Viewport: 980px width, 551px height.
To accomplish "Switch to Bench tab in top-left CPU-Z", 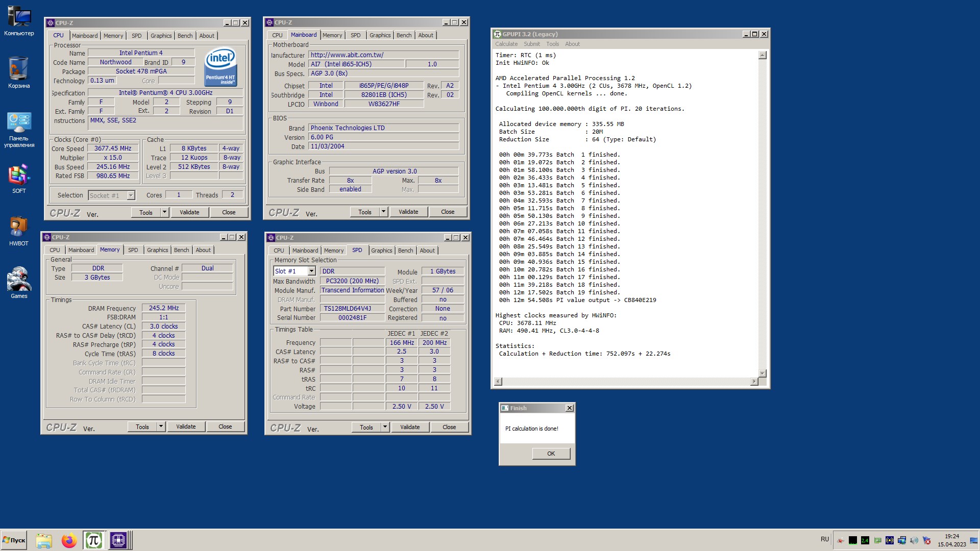I will pyautogui.click(x=185, y=36).
